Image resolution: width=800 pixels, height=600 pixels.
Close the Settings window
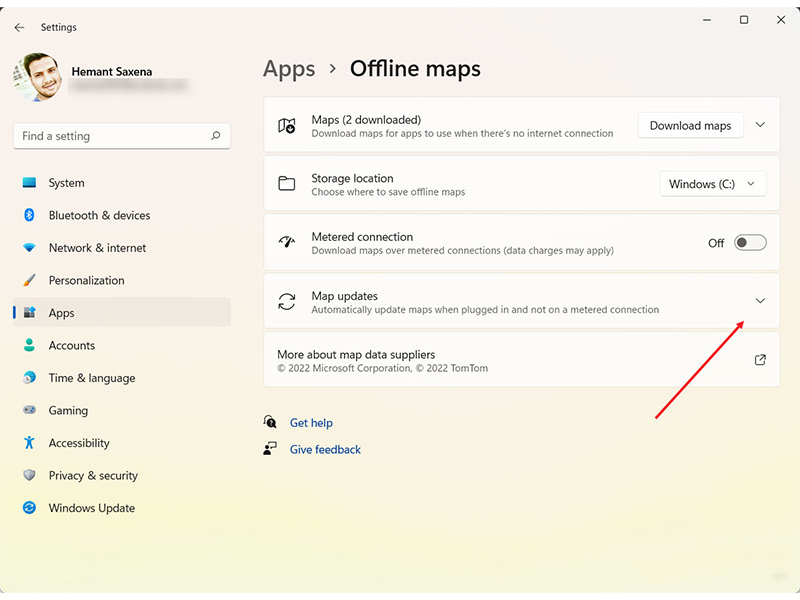tap(781, 20)
